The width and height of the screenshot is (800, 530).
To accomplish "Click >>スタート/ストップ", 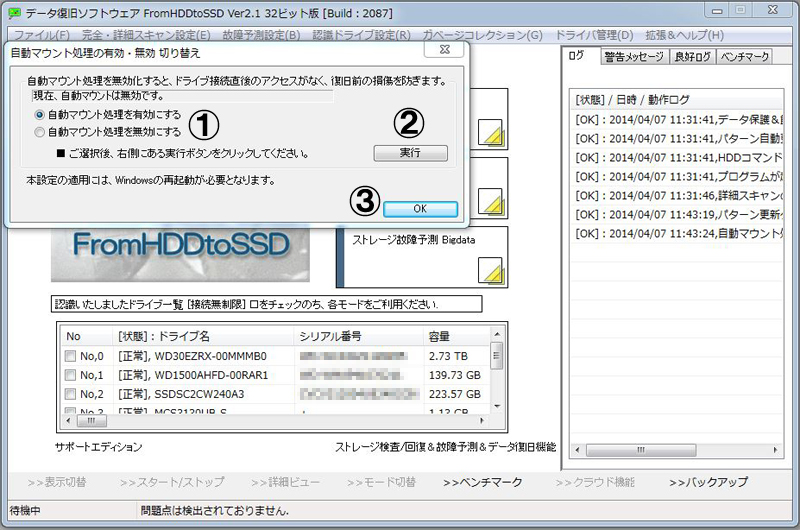I will click(172, 483).
